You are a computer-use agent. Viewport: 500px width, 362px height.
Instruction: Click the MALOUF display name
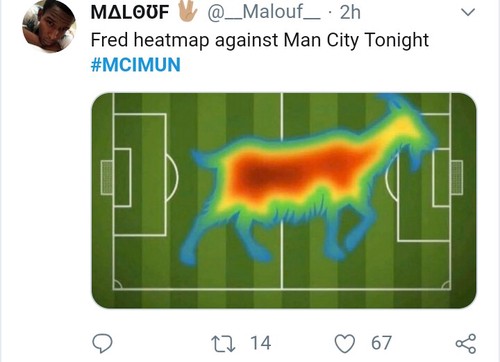pos(130,12)
